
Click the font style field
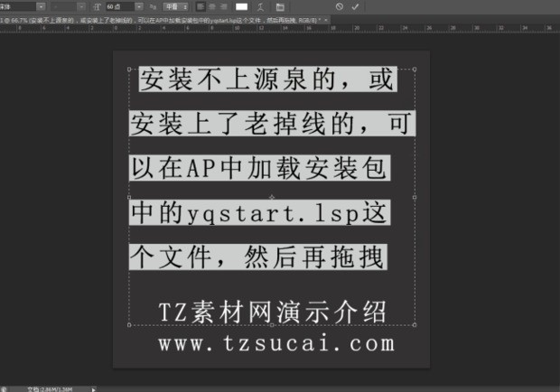(x=64, y=7)
